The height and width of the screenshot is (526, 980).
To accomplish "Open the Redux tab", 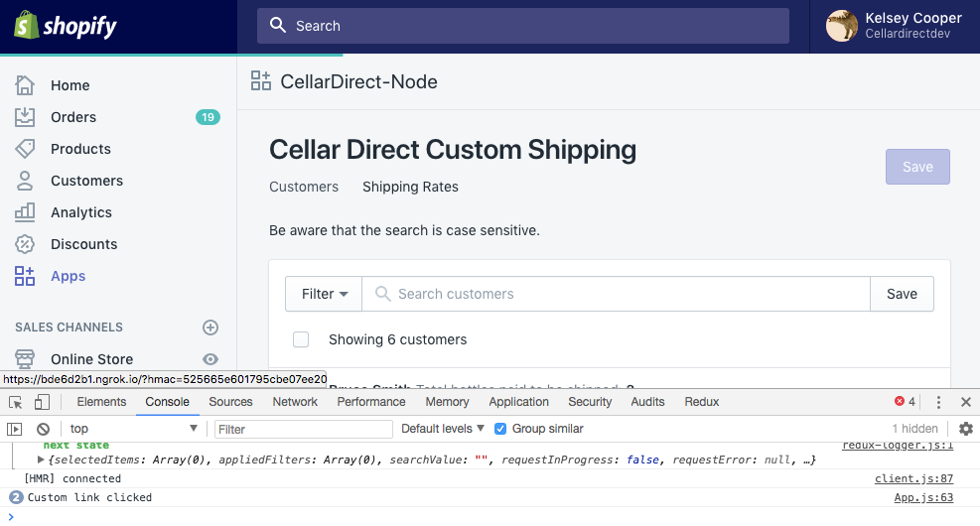I will 701,402.
